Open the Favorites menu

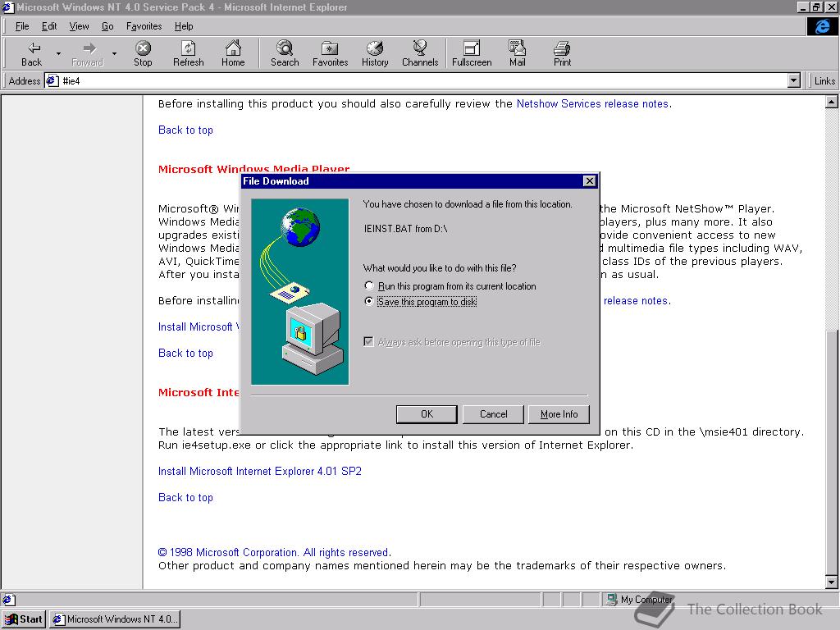click(144, 25)
